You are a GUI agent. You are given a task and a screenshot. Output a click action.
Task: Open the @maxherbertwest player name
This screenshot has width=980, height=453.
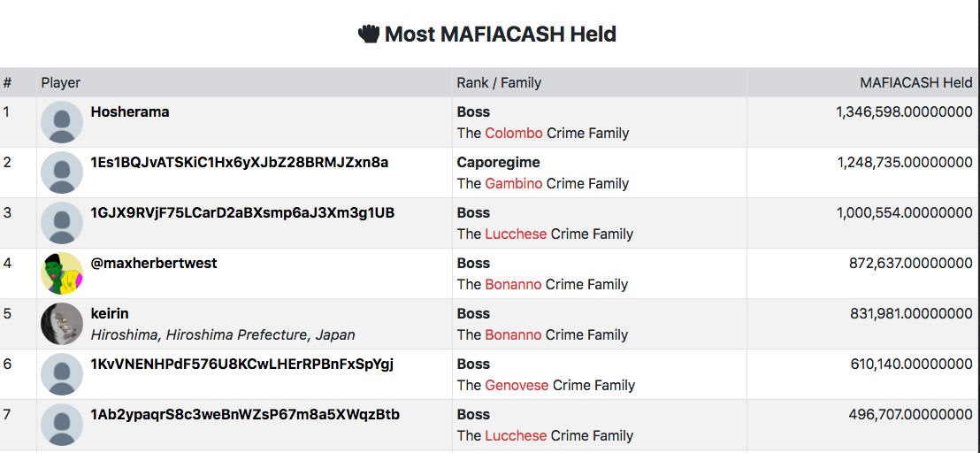[154, 263]
